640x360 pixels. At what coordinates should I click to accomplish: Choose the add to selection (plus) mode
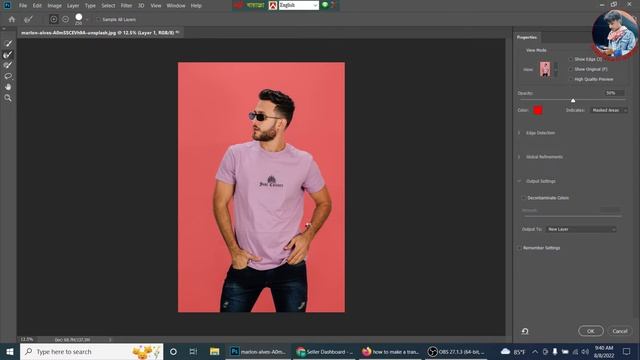[53, 19]
